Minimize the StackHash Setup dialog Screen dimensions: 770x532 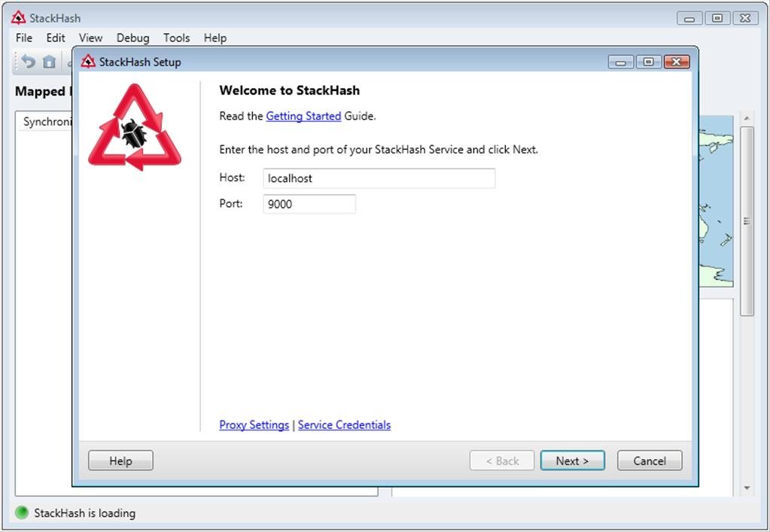point(621,62)
